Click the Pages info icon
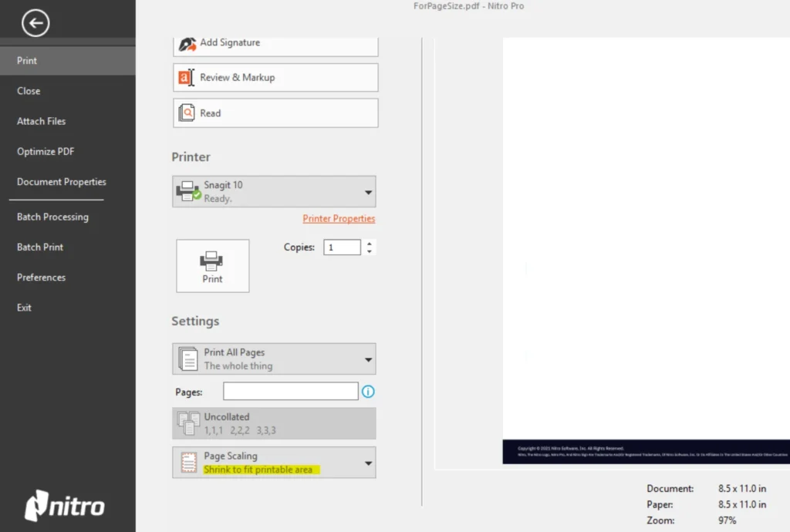 [368, 392]
